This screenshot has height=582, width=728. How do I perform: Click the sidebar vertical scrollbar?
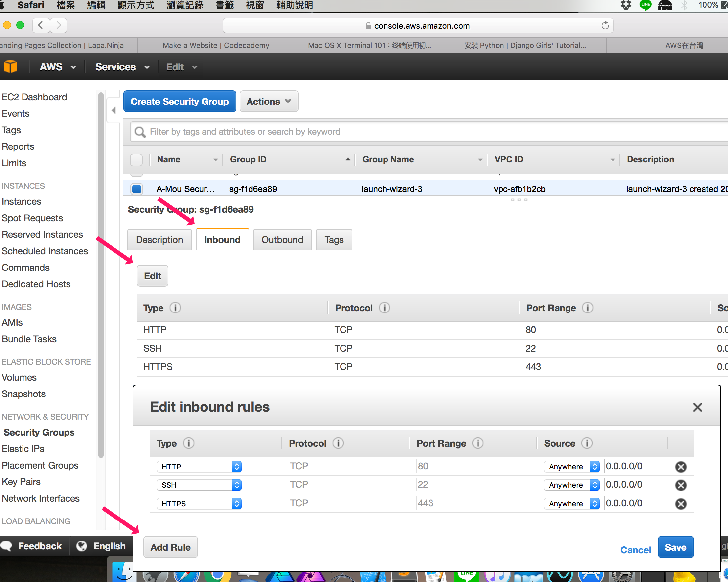(101, 275)
